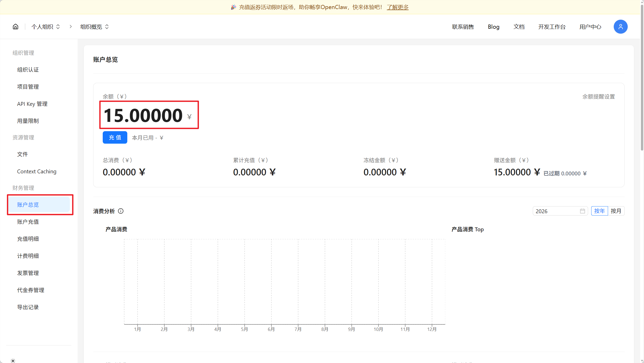Click the calendar icon in year field

click(582, 211)
